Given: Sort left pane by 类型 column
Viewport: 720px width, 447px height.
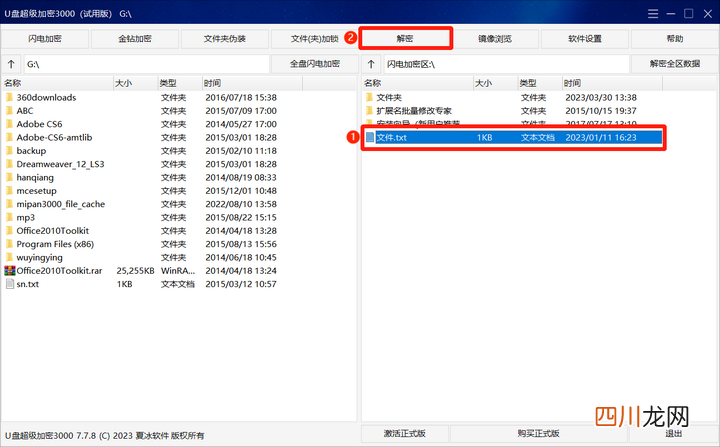Looking at the screenshot, I should click(x=180, y=83).
